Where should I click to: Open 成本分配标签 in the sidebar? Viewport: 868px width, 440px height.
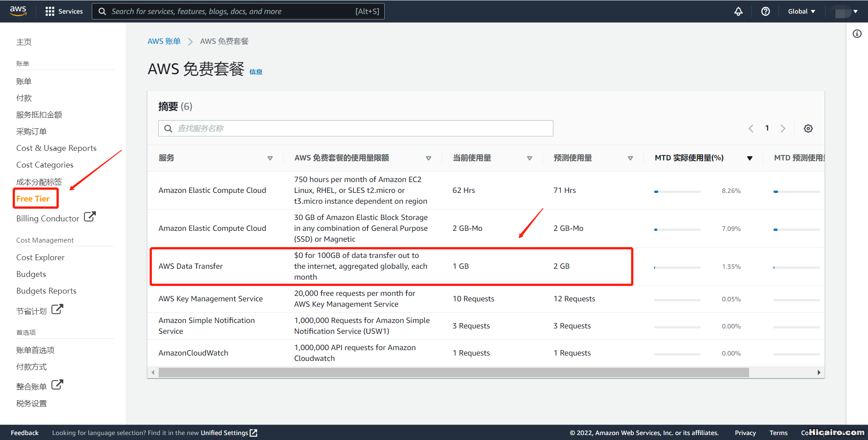coord(39,182)
